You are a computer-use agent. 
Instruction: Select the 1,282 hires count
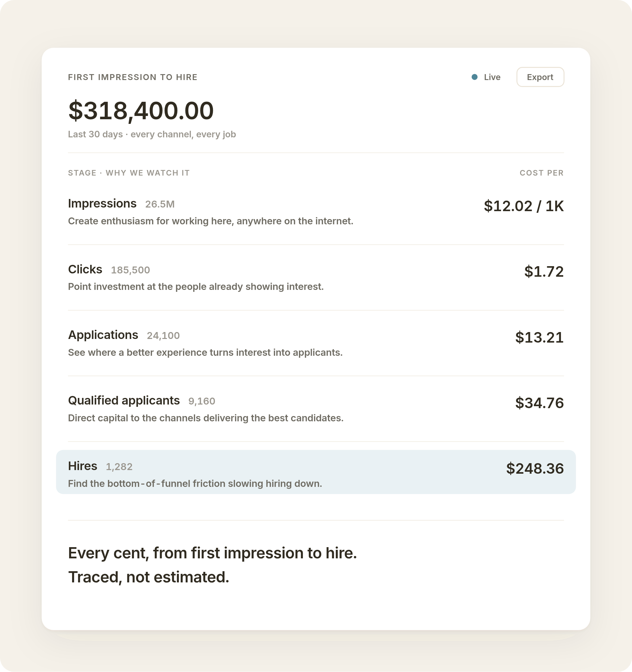click(x=119, y=466)
